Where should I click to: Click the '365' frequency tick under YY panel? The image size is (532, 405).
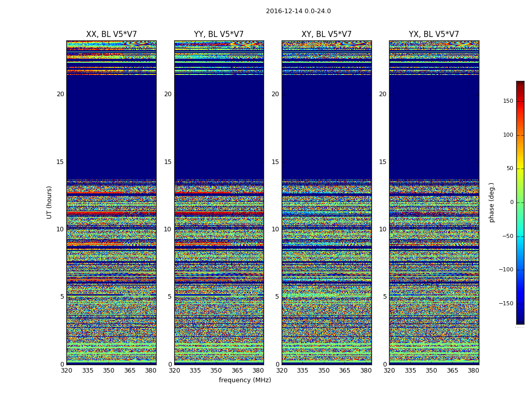pyautogui.click(x=237, y=371)
